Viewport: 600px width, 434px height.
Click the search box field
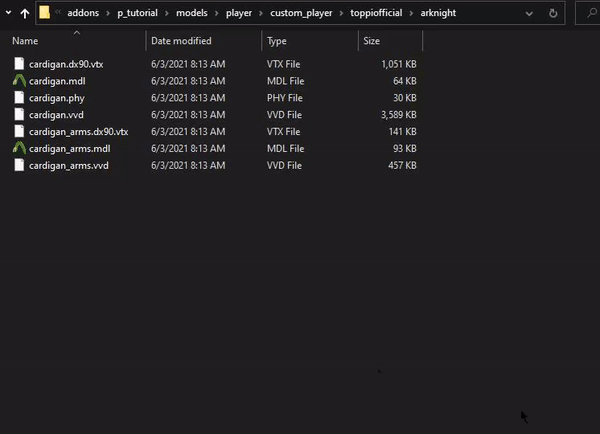(590, 14)
